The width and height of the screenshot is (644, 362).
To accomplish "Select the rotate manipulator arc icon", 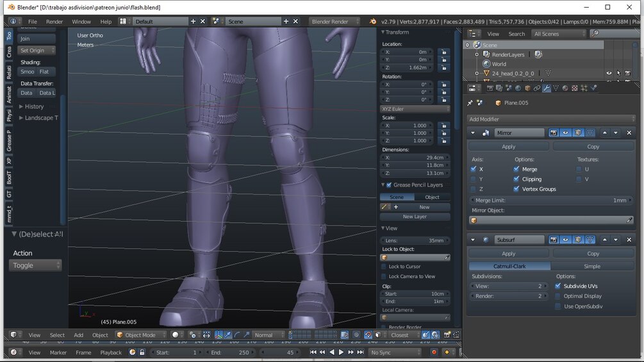I will tap(237, 335).
